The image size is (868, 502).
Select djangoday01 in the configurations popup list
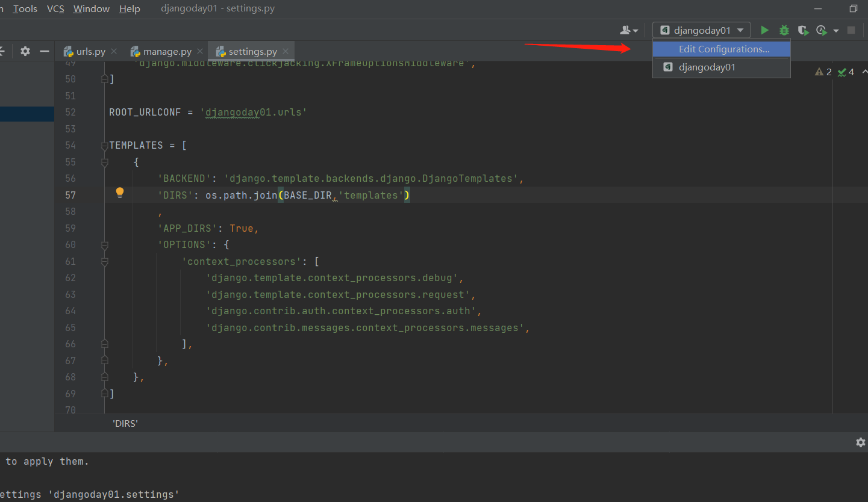(x=722, y=67)
